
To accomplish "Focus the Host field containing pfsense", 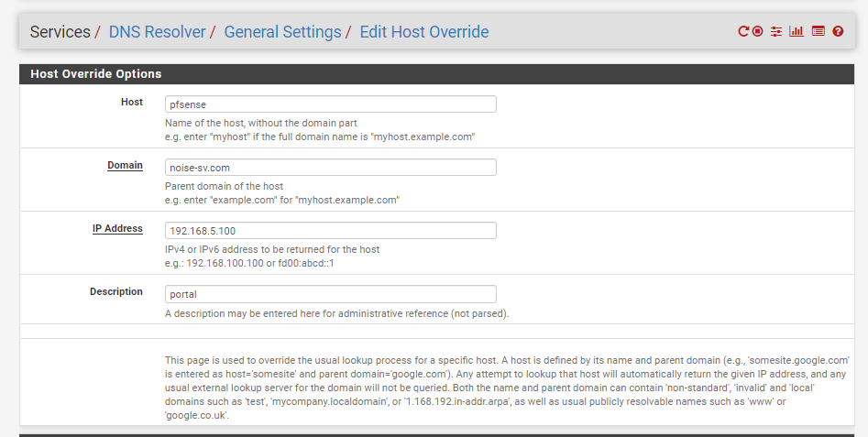I will (x=331, y=104).
